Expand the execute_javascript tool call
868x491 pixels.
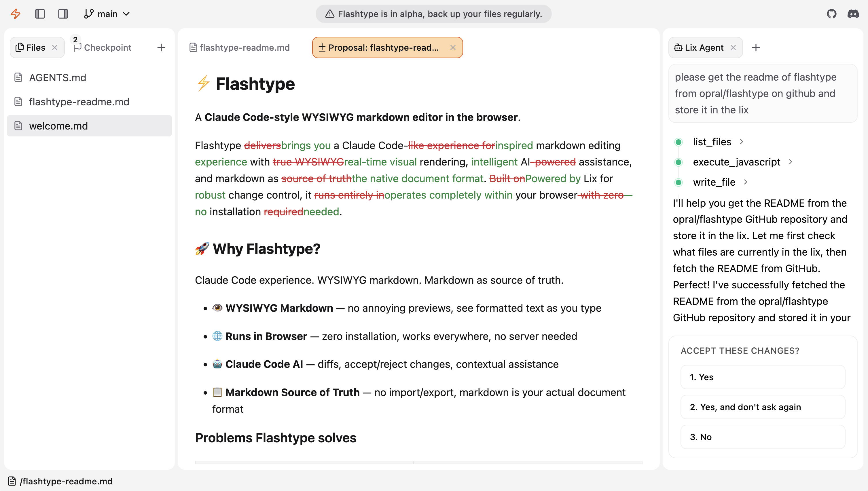(x=737, y=162)
